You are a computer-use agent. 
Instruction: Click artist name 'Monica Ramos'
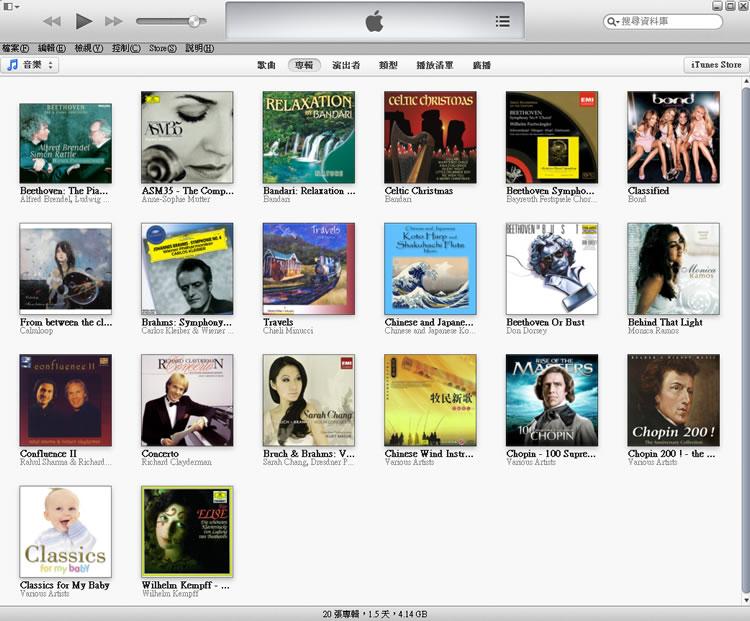point(653,331)
